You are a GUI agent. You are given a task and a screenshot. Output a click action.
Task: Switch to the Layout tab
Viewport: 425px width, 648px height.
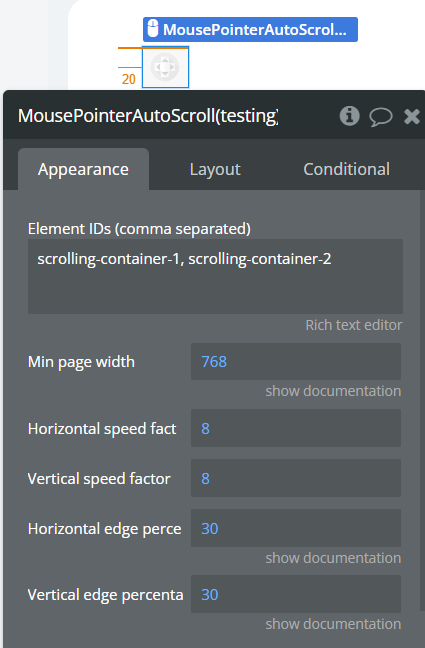tap(215, 169)
